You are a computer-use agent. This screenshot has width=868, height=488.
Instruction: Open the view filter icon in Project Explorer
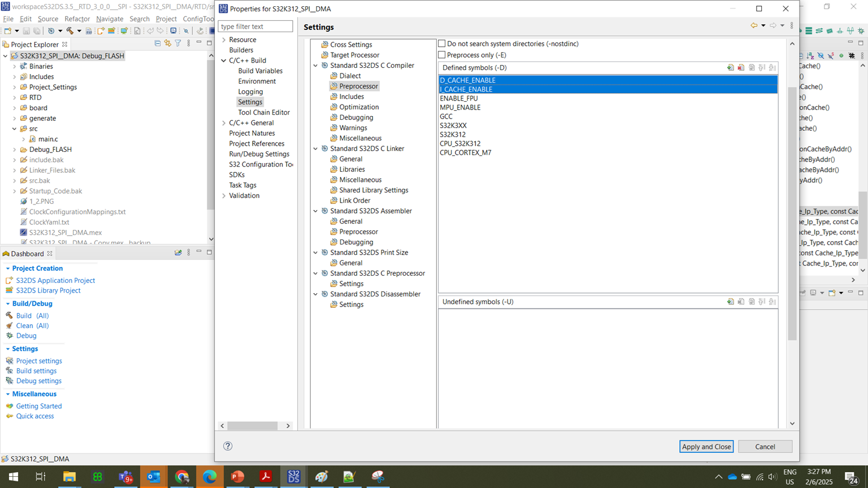(179, 44)
